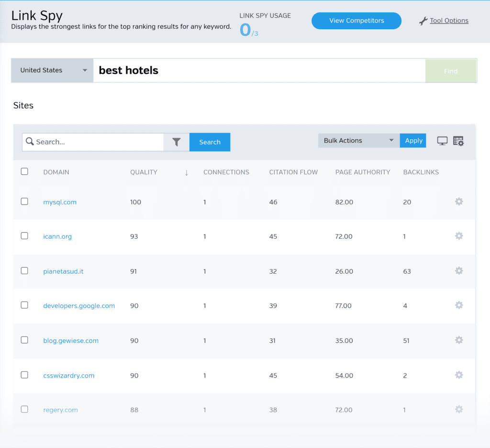Sort by the Backlinks column header
Screen dimensions: 490x448
(x=421, y=172)
